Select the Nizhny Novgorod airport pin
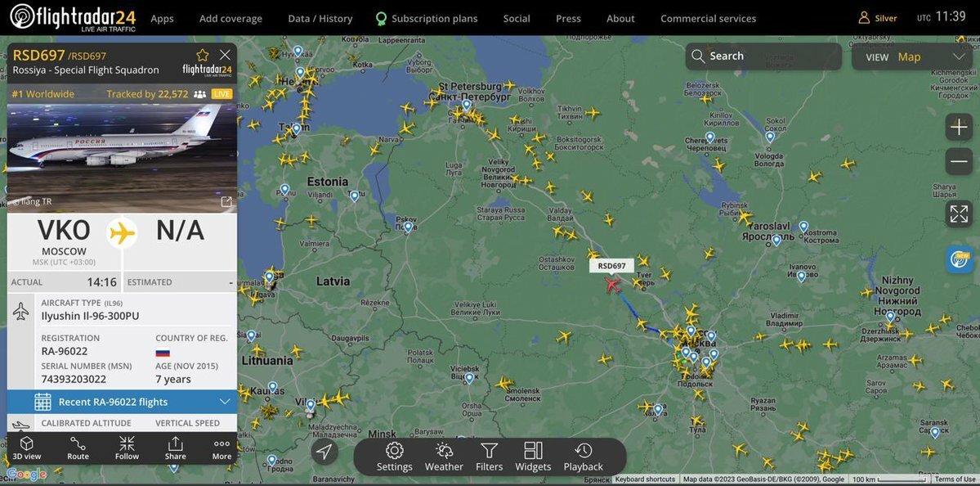This screenshot has height=486, width=980. pos(890,317)
